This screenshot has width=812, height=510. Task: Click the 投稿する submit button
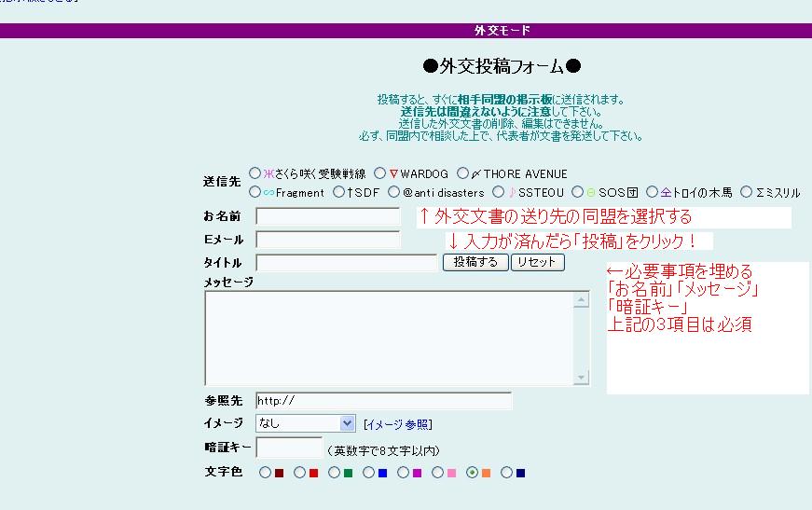[475, 263]
